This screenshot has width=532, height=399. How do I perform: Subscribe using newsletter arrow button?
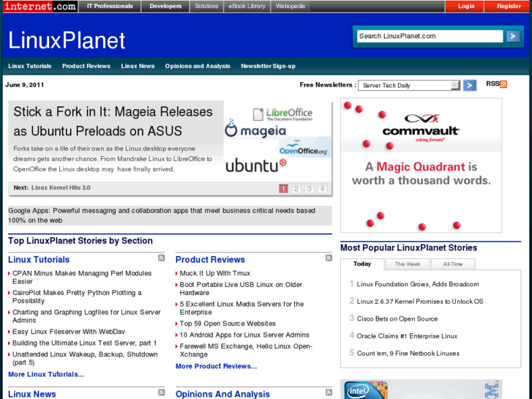470,85
